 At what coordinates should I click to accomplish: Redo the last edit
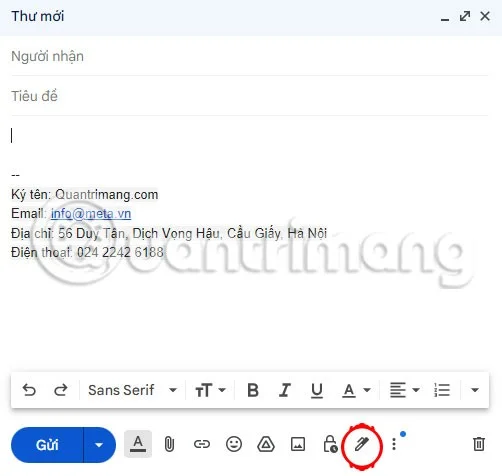coord(61,390)
